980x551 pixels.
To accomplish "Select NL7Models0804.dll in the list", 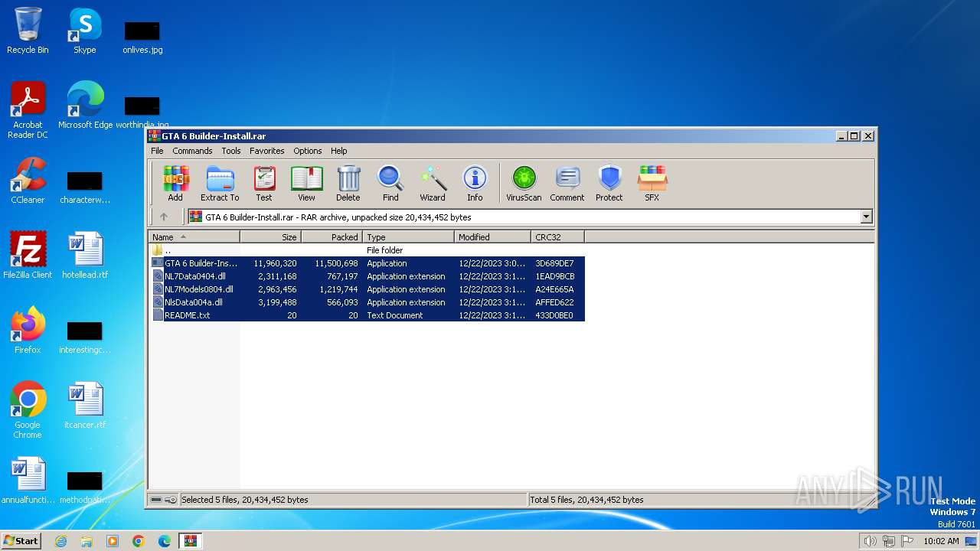I will click(367, 289).
